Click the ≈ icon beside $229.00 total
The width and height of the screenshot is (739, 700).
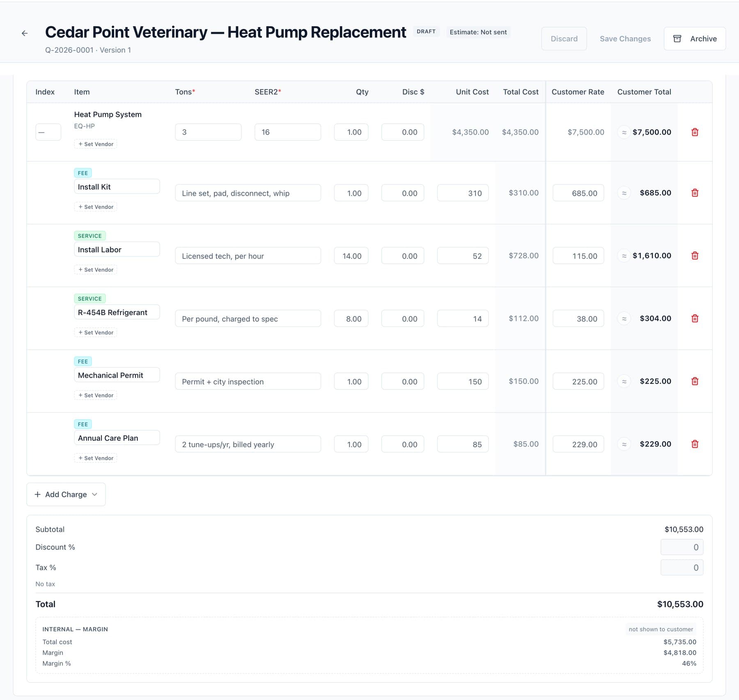point(624,444)
